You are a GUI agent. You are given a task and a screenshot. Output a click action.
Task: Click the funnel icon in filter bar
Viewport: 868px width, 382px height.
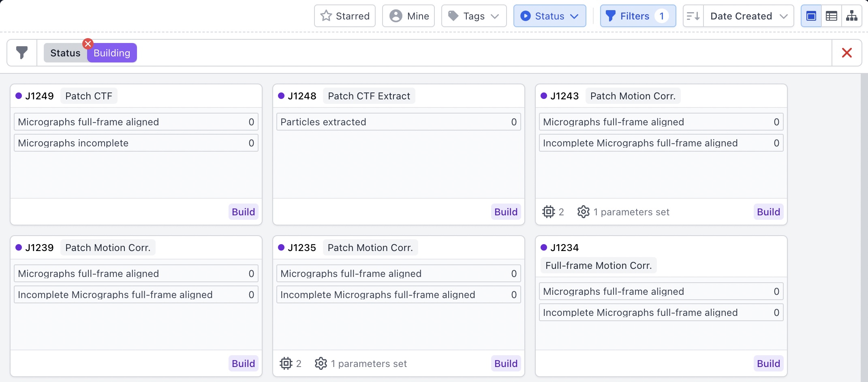22,53
